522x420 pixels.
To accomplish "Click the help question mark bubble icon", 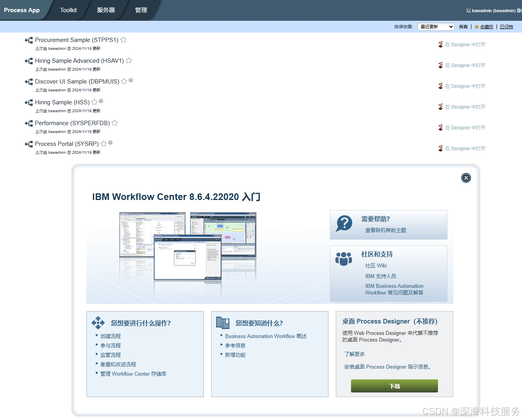I will [x=344, y=224].
